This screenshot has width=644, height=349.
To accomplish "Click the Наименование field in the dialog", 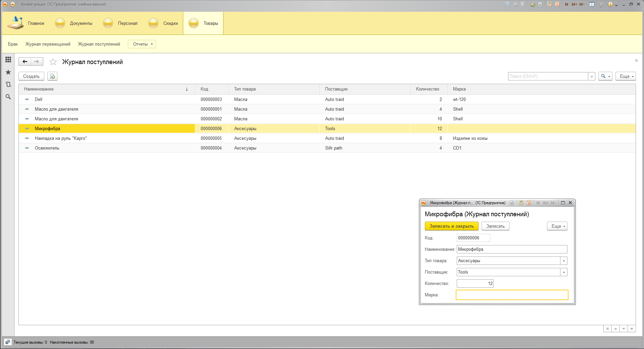I will click(512, 249).
